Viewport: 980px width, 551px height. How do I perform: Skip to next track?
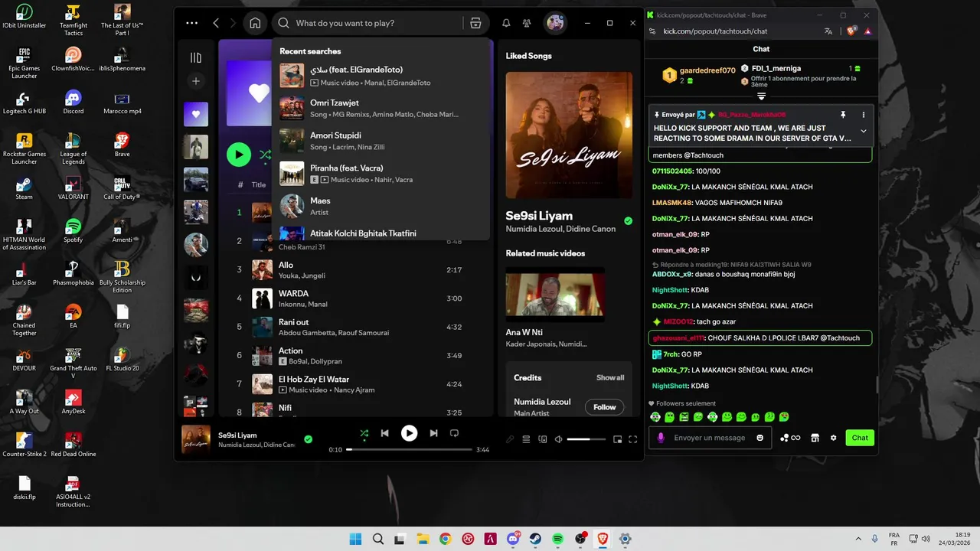(x=433, y=433)
